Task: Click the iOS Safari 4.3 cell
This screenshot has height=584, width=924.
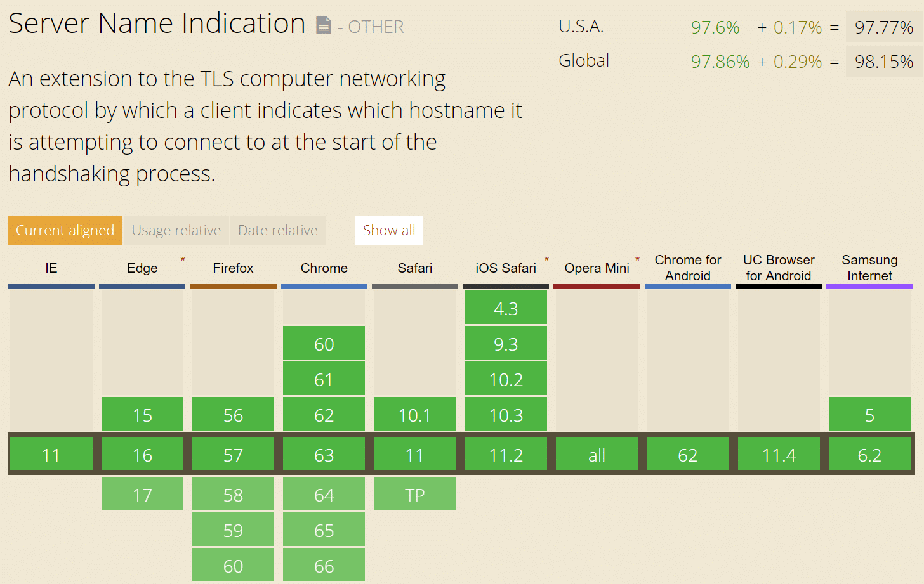Action: pos(506,308)
